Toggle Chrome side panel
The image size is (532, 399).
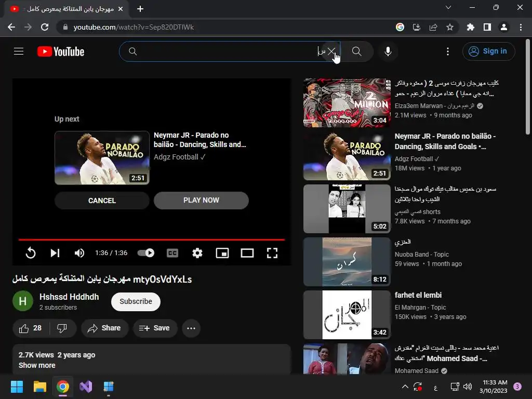click(487, 27)
